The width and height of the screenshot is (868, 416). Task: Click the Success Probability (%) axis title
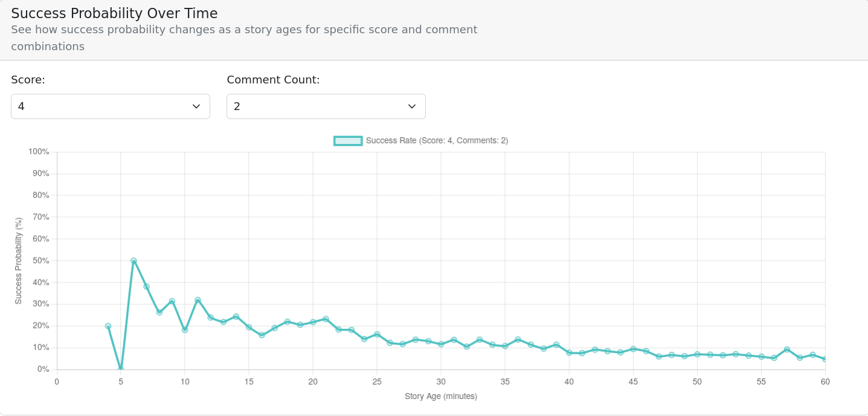click(x=19, y=261)
